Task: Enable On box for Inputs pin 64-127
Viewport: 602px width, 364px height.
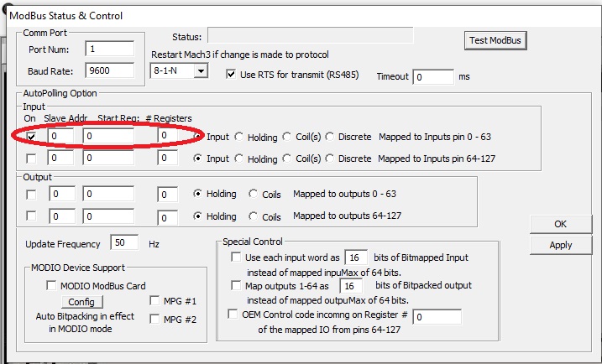Action: coord(31,159)
